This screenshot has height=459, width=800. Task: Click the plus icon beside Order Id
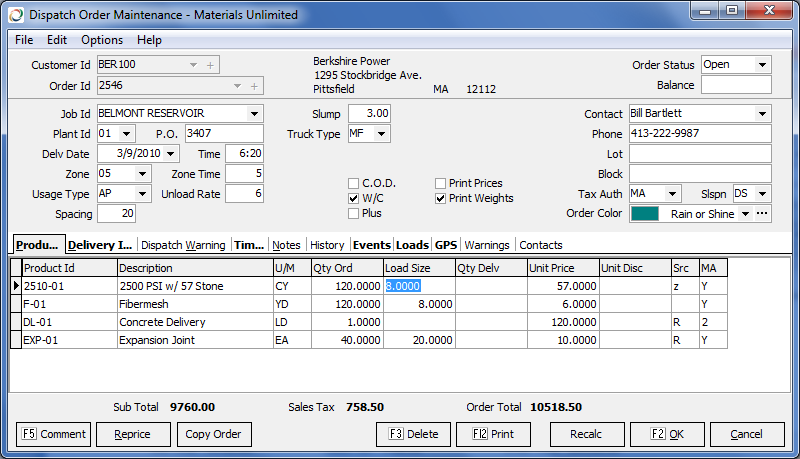point(255,86)
